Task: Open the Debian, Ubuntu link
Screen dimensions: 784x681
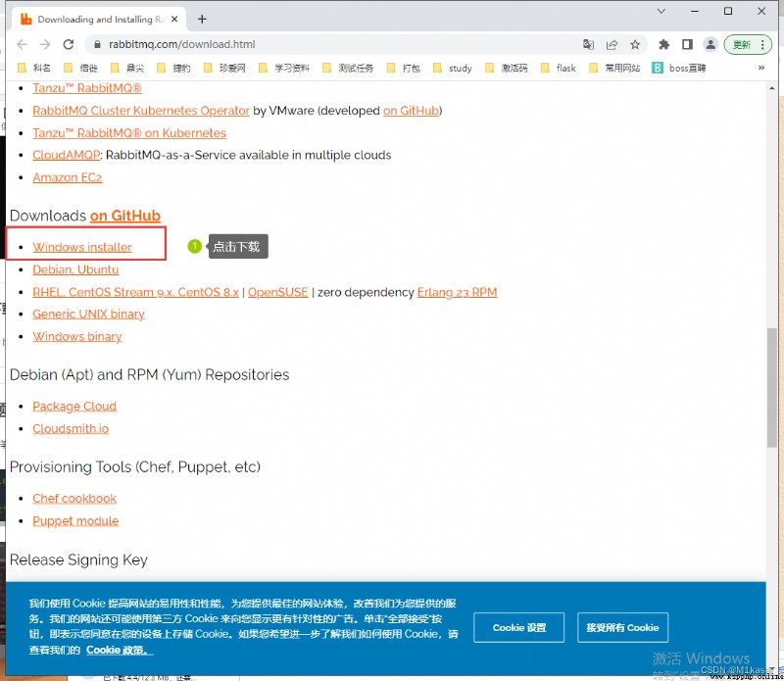Action: [x=75, y=269]
